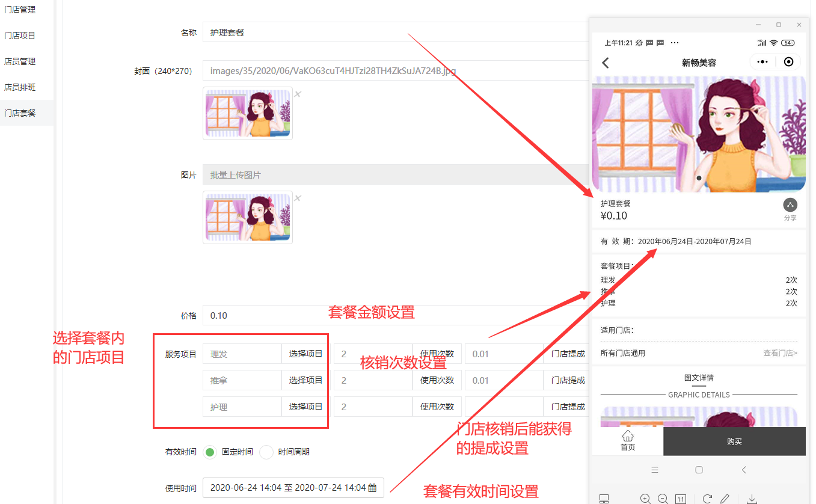Minimize the phone preview window

point(759,25)
